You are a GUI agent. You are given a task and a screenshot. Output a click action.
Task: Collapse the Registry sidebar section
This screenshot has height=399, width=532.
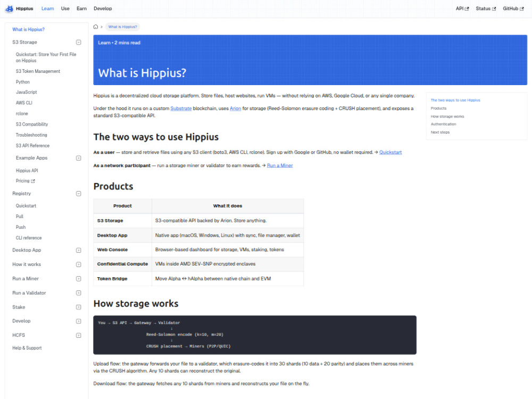[78, 194]
